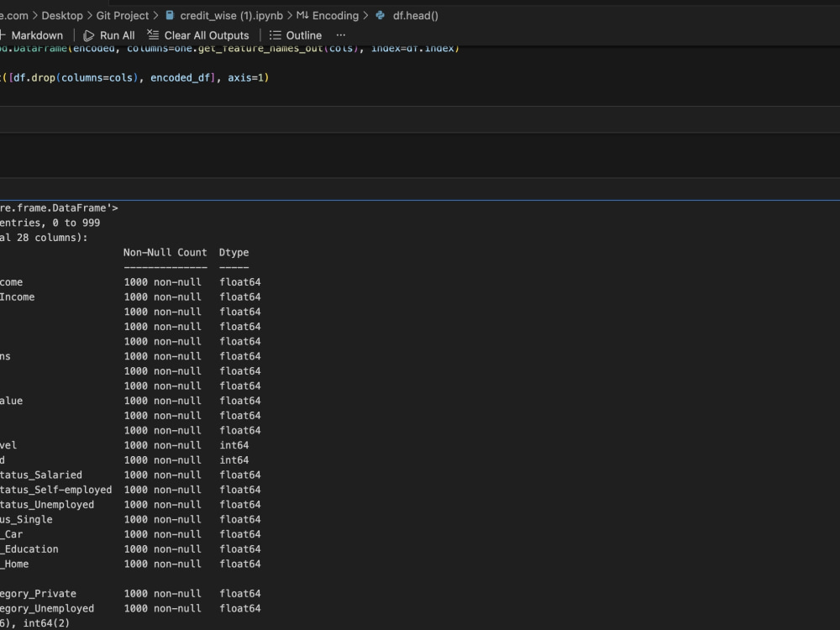Click int64 dtype in the 'vel' row
Image resolution: width=840 pixels, height=630 pixels.
[x=234, y=445]
